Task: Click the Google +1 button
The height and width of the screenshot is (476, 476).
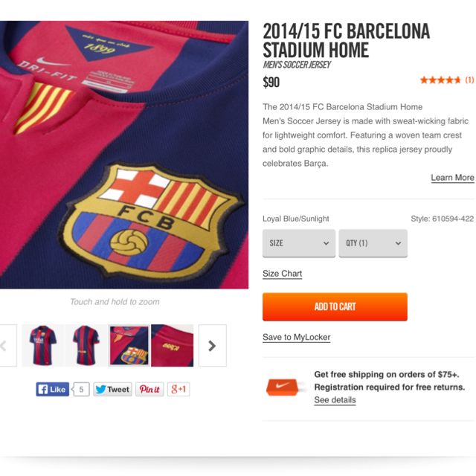Action: (178, 389)
